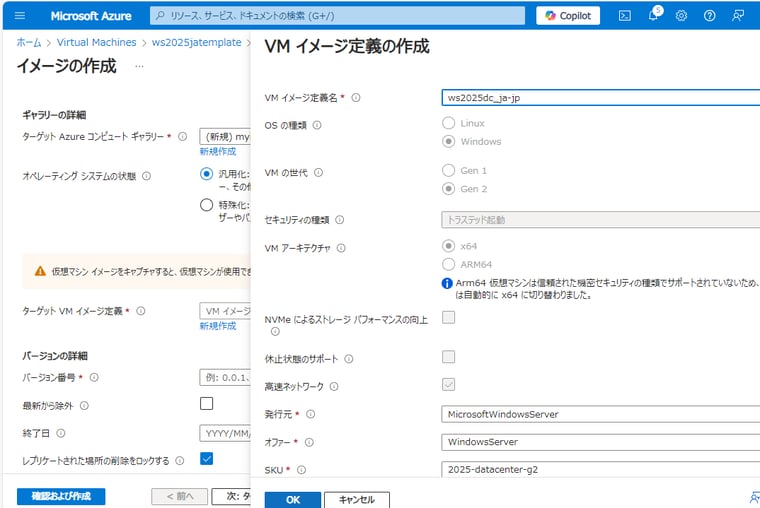Screen dimensions: 760x508
Task: Show info for NVMe storage performance
Action: 275,332
